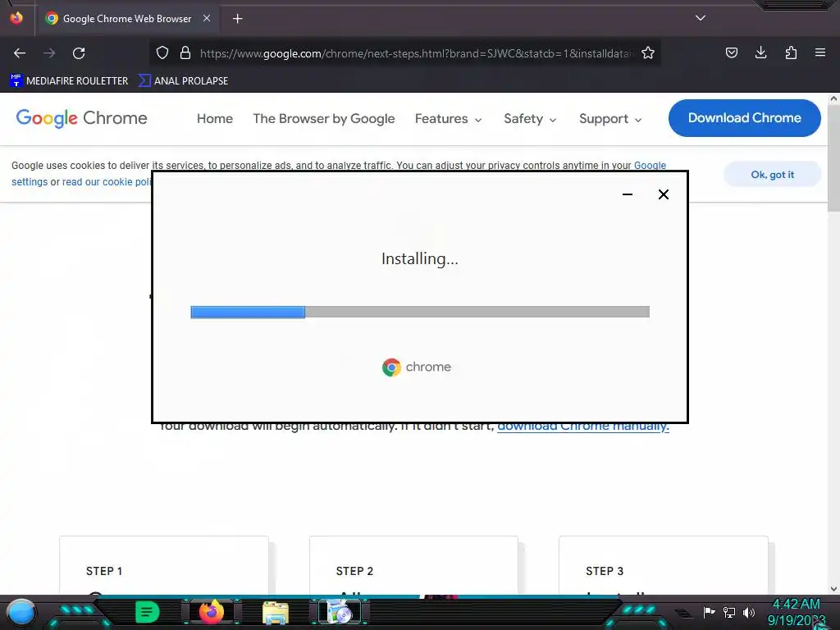Expand the Features menu
Image resolution: width=840 pixels, height=630 pixels.
[x=448, y=118]
